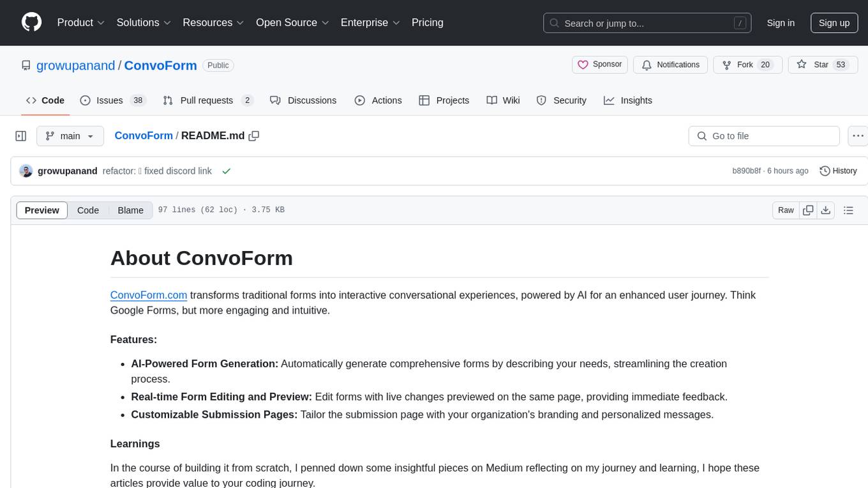The image size is (868, 488).
Task: Open growupanand owner profile link
Action: pyautogui.click(x=76, y=65)
